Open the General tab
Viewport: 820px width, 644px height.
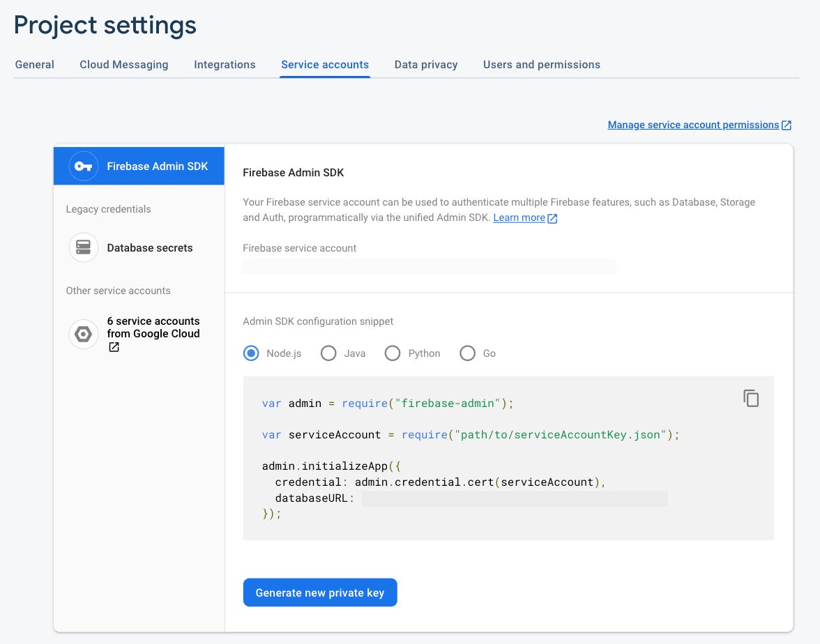pos(35,65)
